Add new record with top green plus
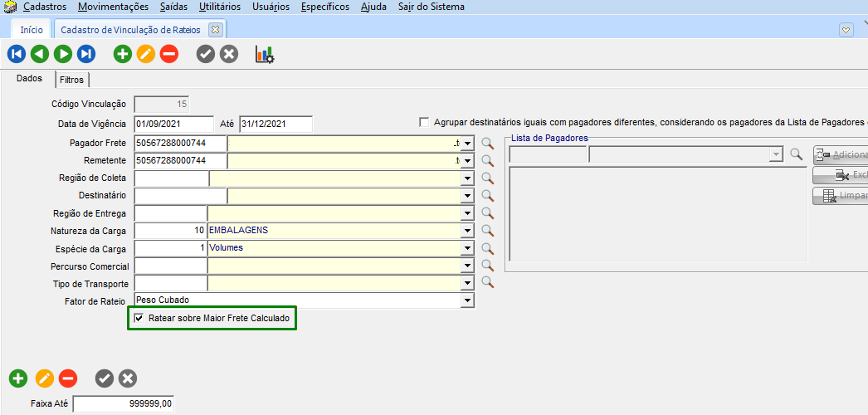The height and width of the screenshot is (415, 868). (x=123, y=55)
